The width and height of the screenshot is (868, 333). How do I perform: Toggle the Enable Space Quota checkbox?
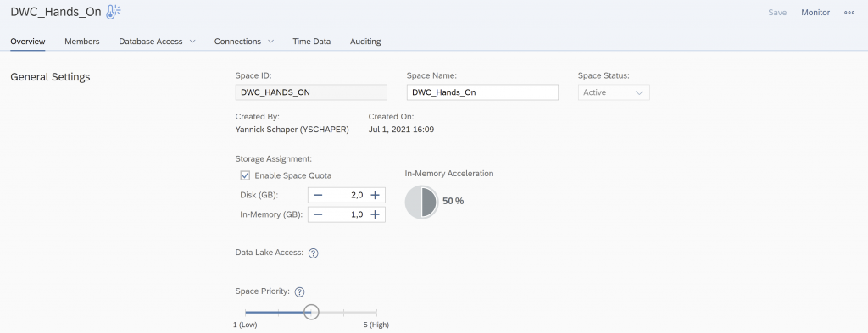tap(245, 175)
